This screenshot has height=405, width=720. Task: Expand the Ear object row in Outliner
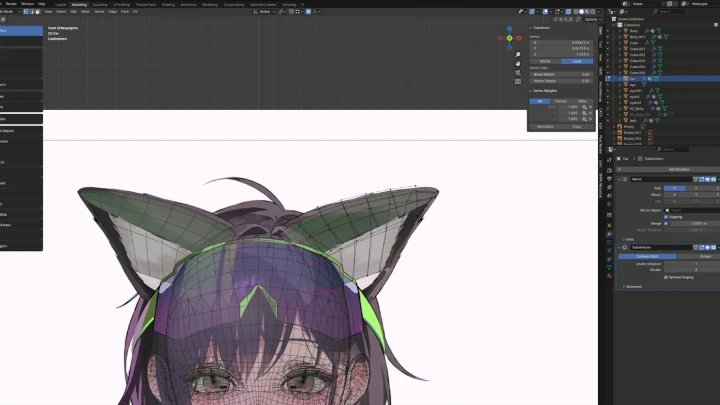(x=620, y=79)
